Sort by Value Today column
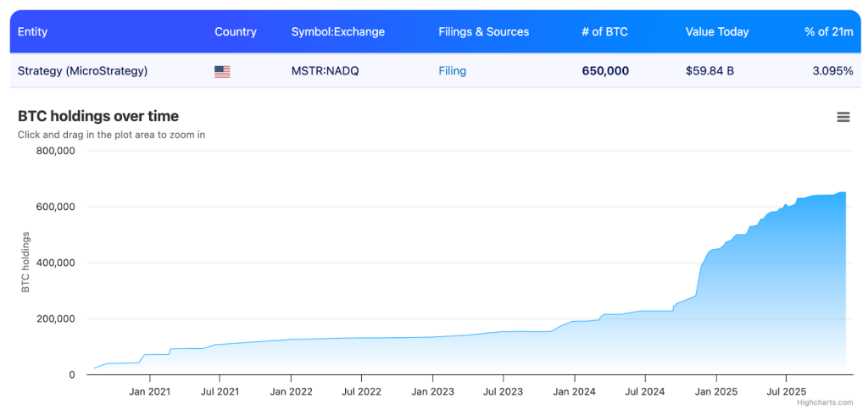868x415 pixels. pyautogui.click(x=716, y=32)
